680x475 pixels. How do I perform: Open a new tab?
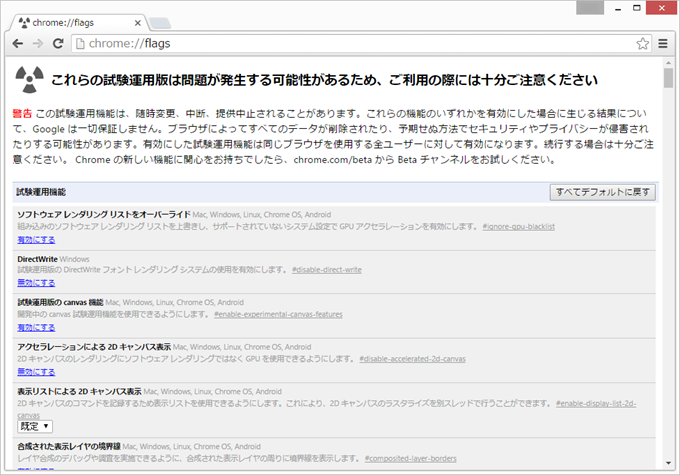(x=160, y=23)
